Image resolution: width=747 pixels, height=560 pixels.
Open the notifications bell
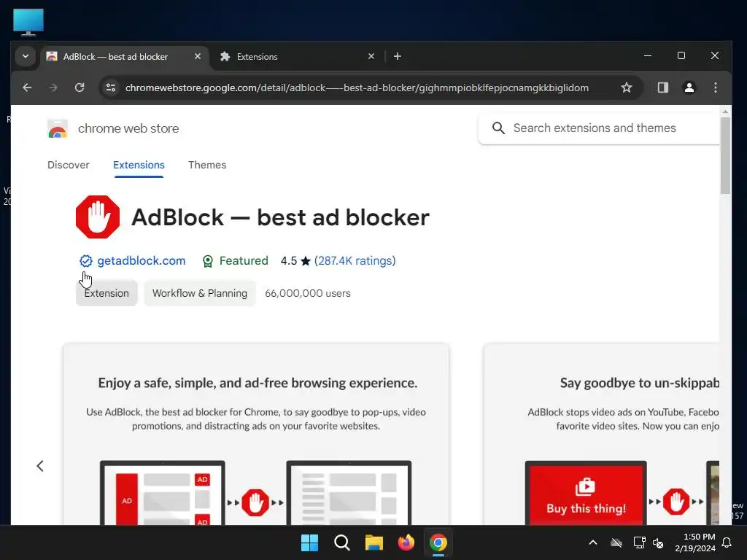coord(727,542)
